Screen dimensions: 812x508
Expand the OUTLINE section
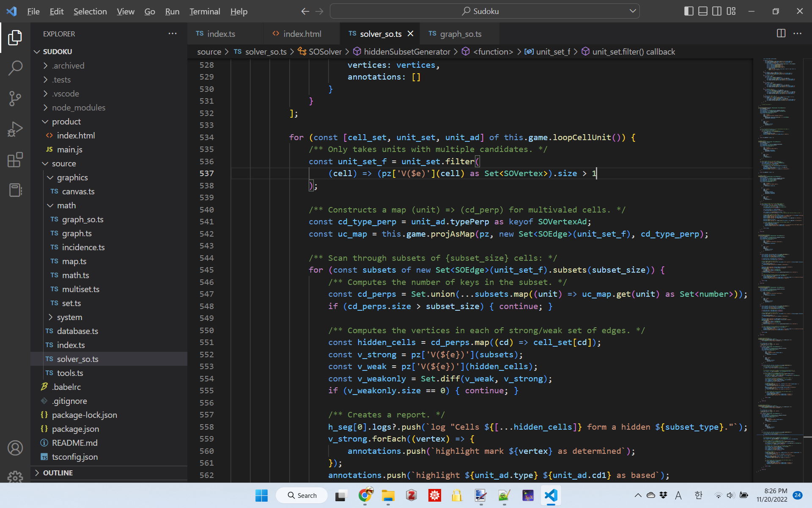(x=58, y=473)
